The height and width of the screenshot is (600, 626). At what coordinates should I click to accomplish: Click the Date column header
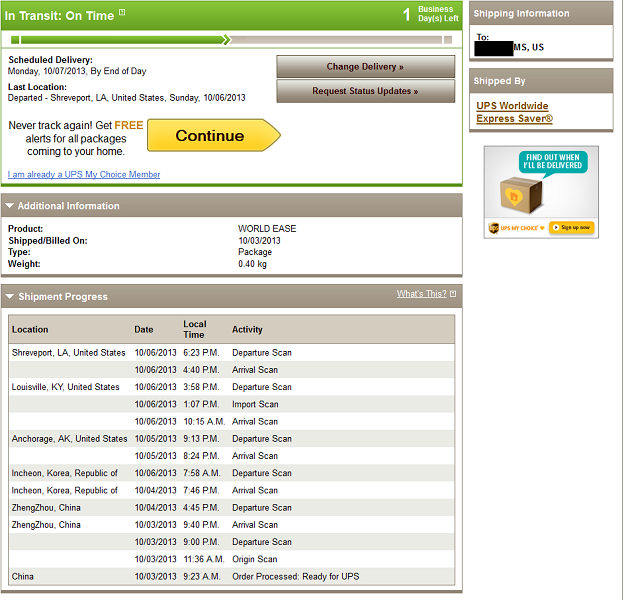(x=144, y=330)
